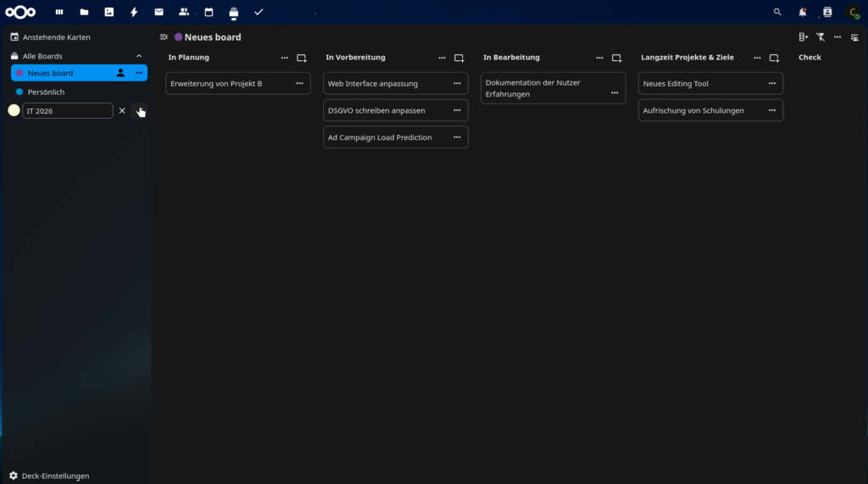Viewport: 868px width, 484px height.
Task: Open menu for Ad Campaign Load Prediction card
Action: coord(457,137)
